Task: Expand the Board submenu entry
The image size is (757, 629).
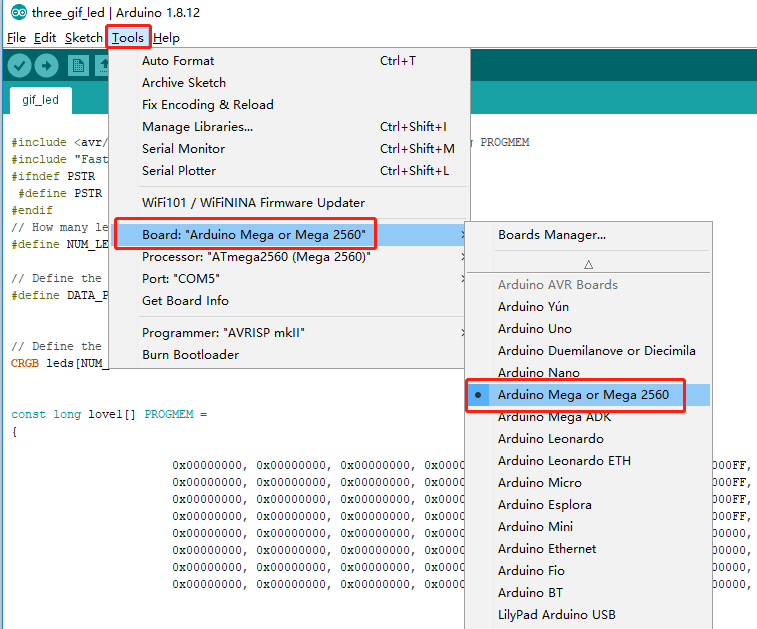Action: [x=254, y=235]
